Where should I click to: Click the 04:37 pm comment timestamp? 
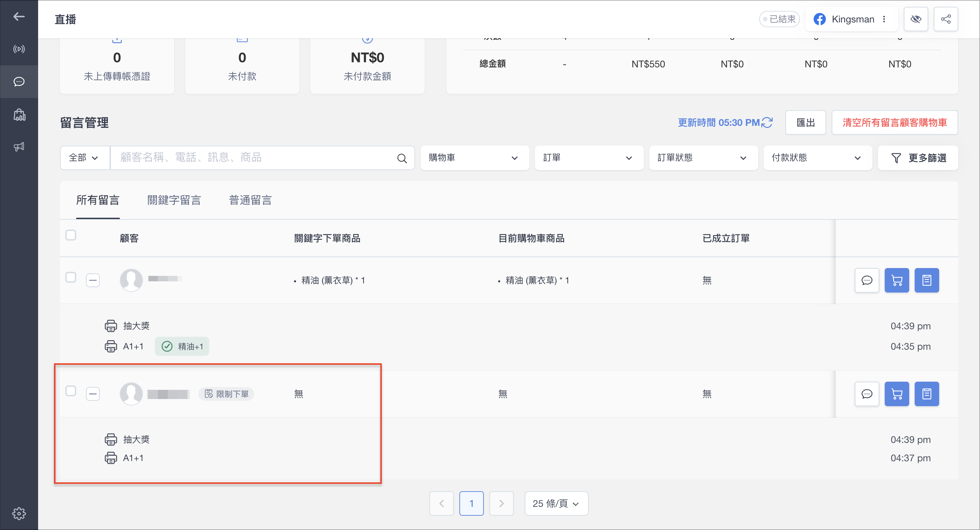910,458
